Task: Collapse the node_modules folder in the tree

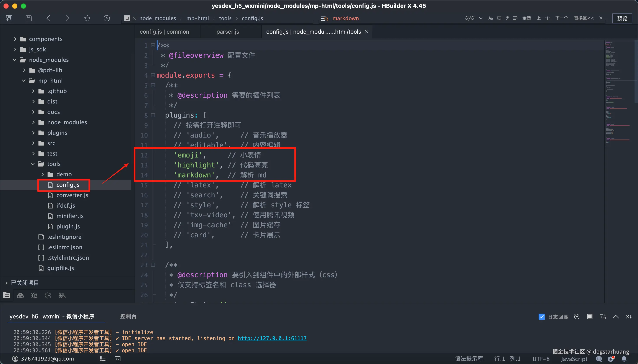Action: pyautogui.click(x=14, y=60)
